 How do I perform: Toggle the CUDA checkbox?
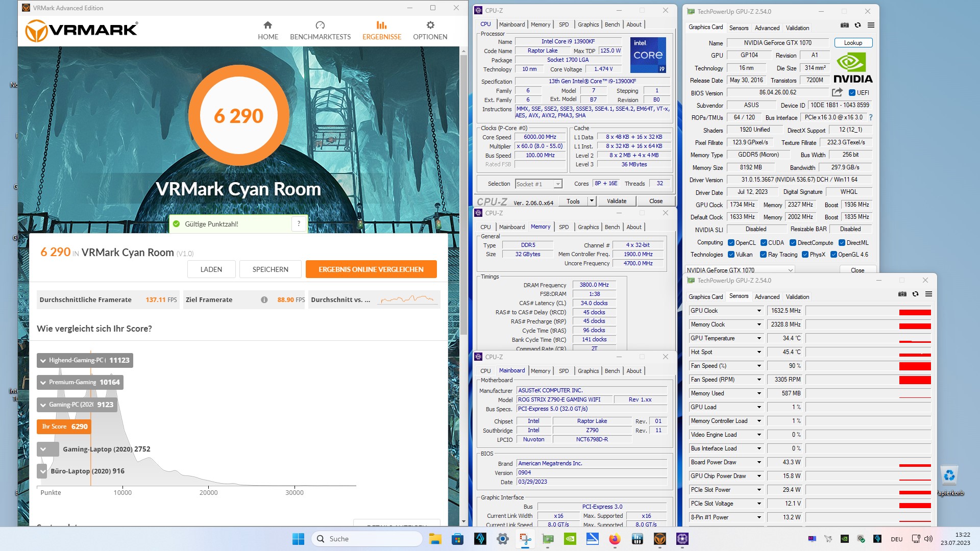pos(764,243)
